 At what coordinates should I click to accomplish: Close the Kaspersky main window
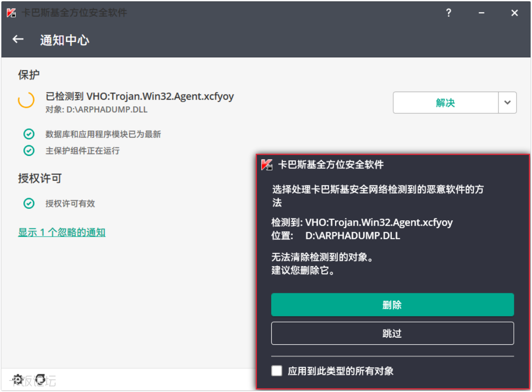pos(514,13)
